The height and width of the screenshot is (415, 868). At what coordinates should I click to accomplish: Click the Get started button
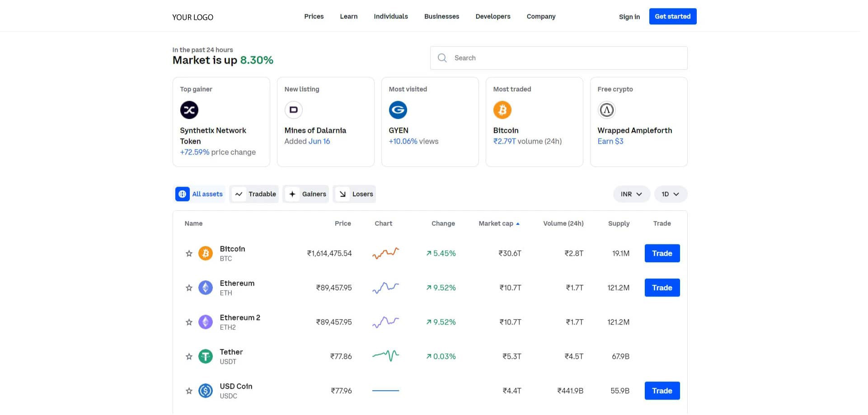point(672,16)
